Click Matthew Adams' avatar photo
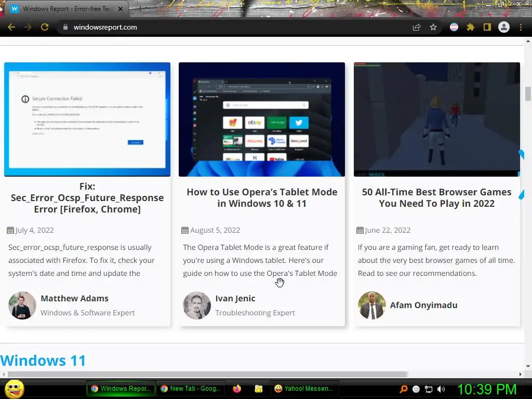This screenshot has height=399, width=532. [x=22, y=305]
